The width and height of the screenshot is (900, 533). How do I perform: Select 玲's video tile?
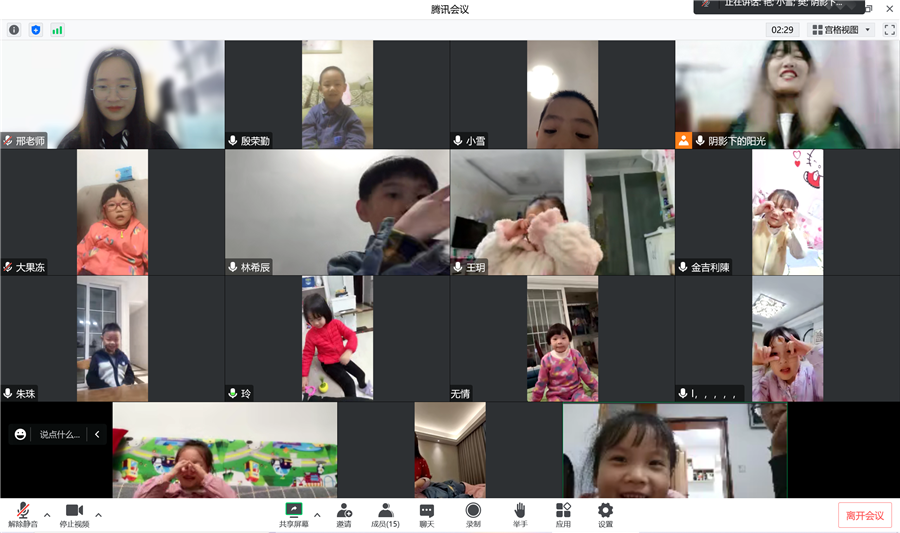(x=337, y=339)
